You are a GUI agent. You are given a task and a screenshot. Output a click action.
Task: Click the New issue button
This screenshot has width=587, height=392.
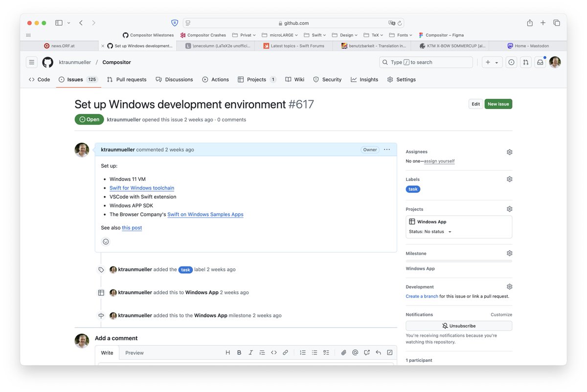coord(498,104)
